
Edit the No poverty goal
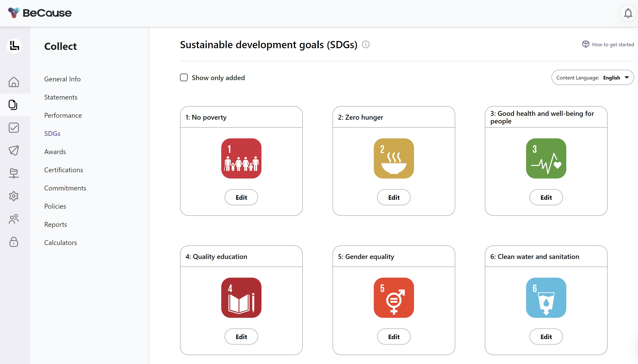point(241,197)
